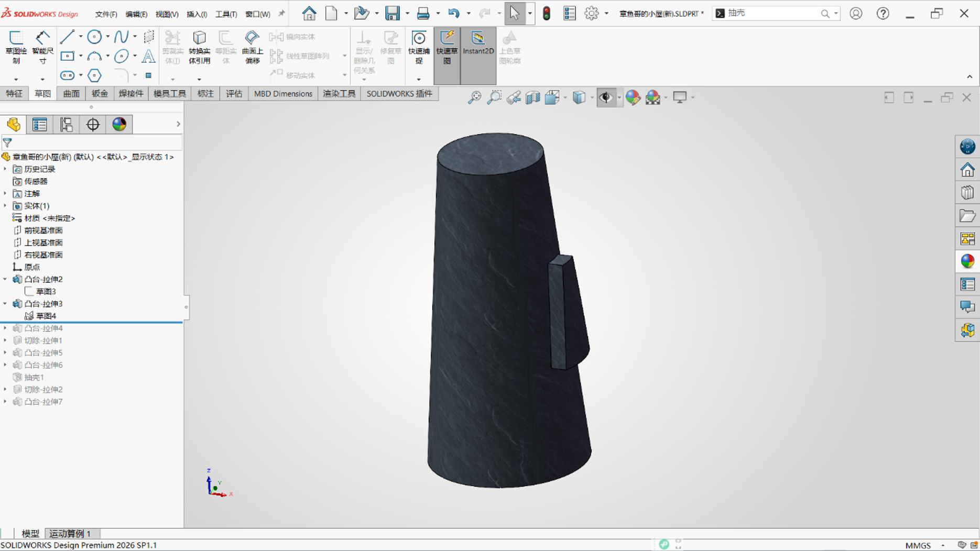980x551 pixels.
Task: Pick the Line sketch tool
Action: pos(67,37)
